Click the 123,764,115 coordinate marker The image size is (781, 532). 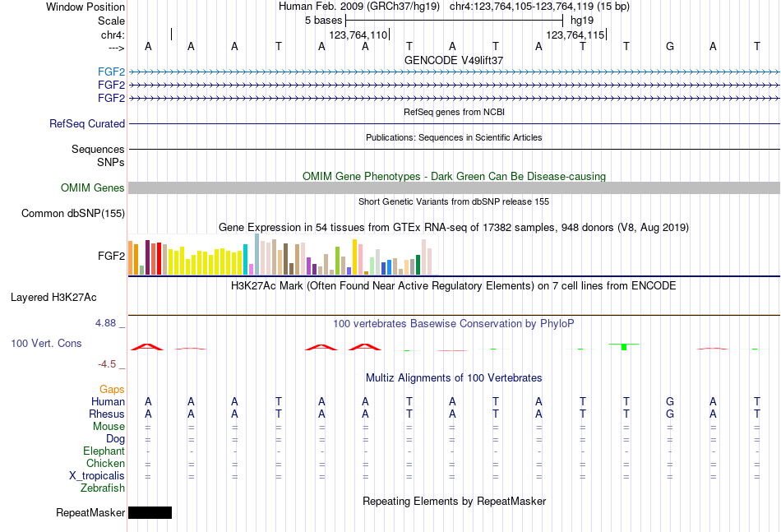tap(575, 35)
